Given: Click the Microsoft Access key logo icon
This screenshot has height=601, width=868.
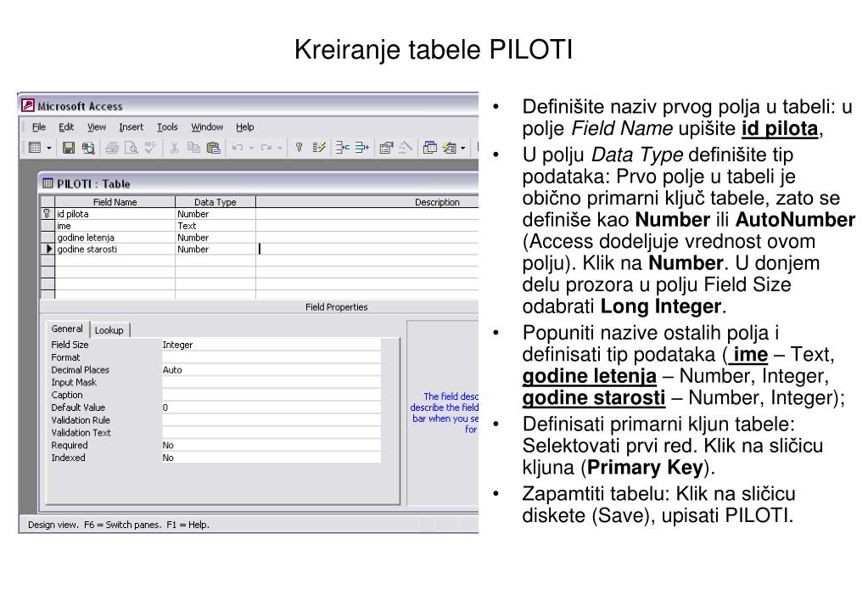Looking at the screenshot, I should point(28,105).
